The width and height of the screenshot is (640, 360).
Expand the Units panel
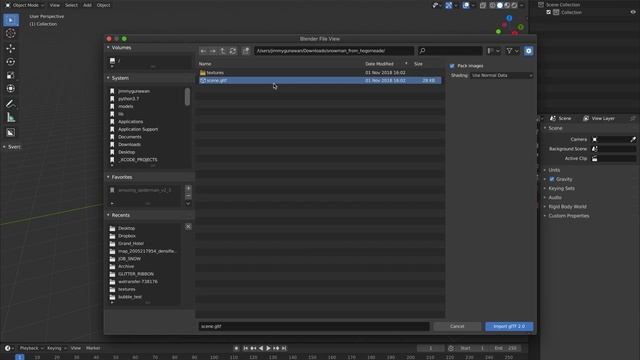click(x=554, y=170)
